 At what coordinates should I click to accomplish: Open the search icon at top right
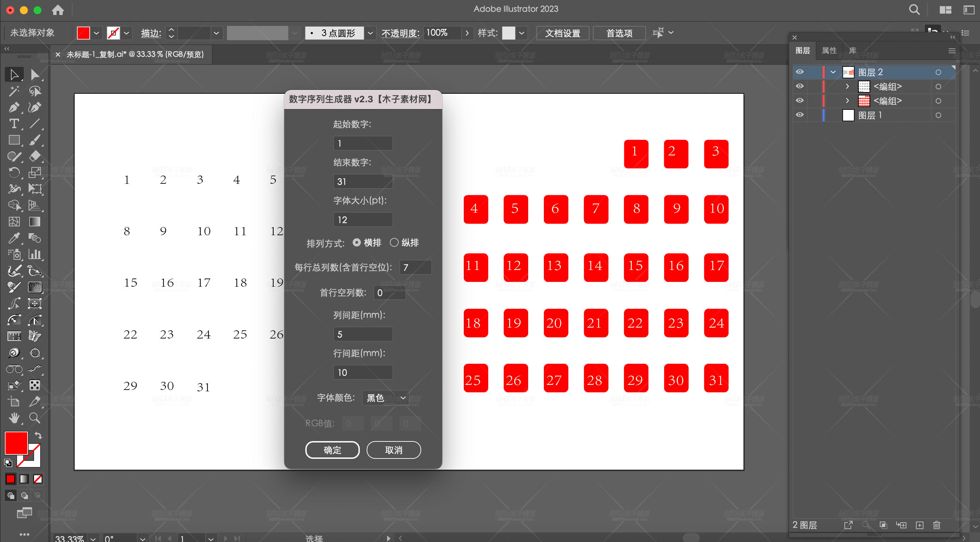tap(914, 10)
